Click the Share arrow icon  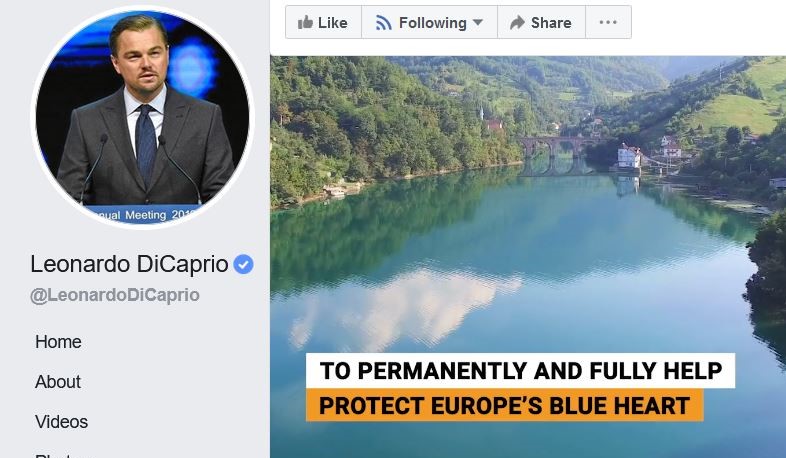point(517,23)
